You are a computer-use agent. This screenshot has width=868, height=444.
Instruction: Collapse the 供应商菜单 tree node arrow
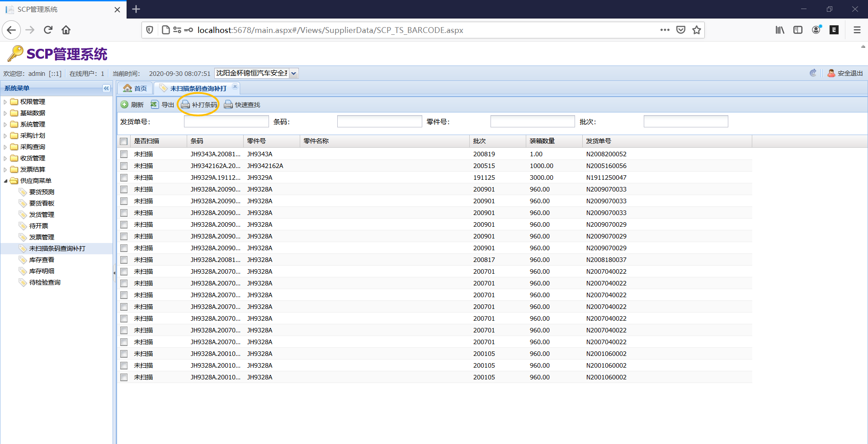(x=5, y=181)
